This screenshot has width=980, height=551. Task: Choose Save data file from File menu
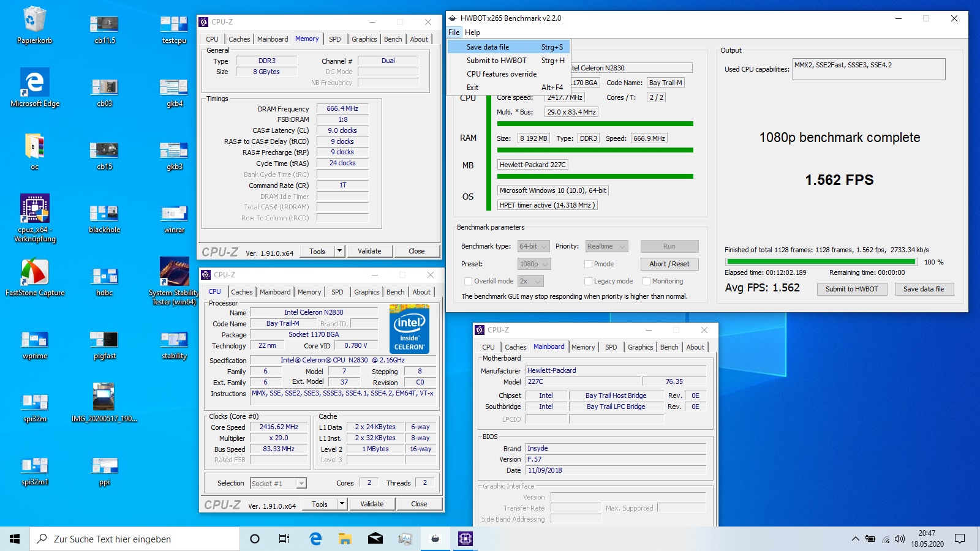pyautogui.click(x=508, y=47)
